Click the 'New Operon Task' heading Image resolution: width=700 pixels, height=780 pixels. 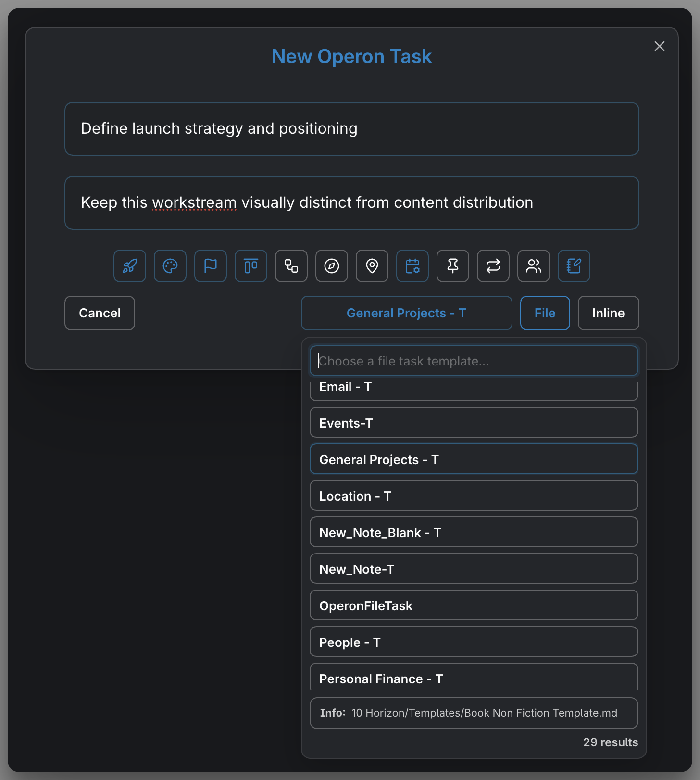[x=352, y=57]
